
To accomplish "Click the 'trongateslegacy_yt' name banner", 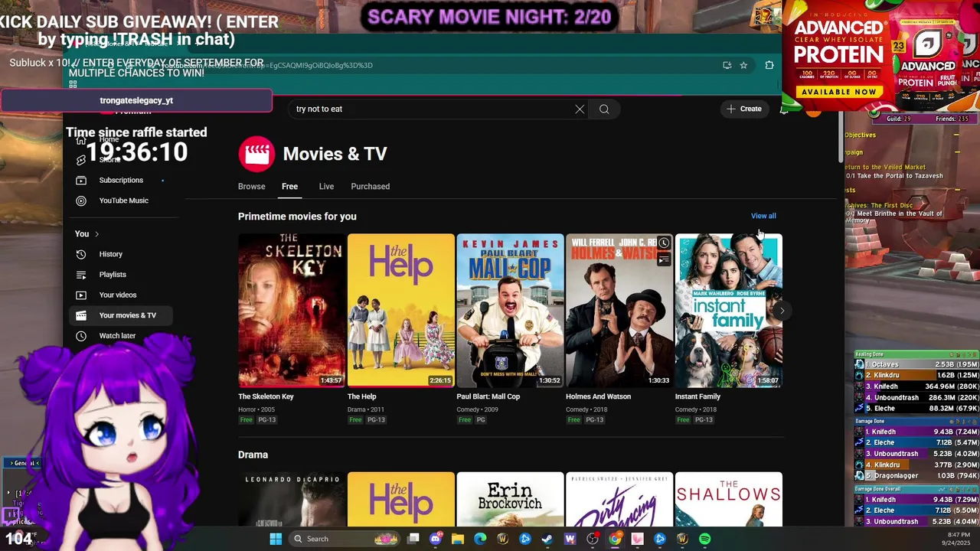I will (x=136, y=100).
